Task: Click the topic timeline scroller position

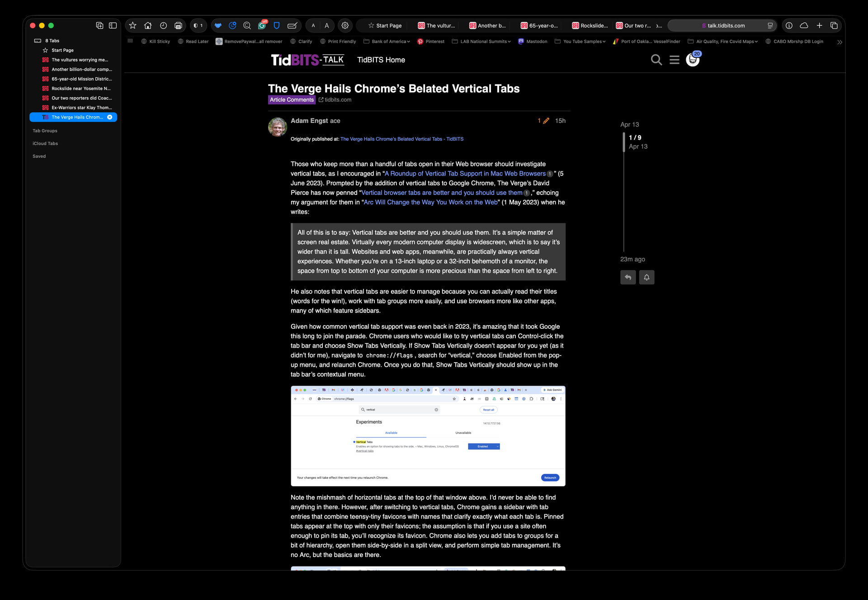Action: click(x=624, y=142)
